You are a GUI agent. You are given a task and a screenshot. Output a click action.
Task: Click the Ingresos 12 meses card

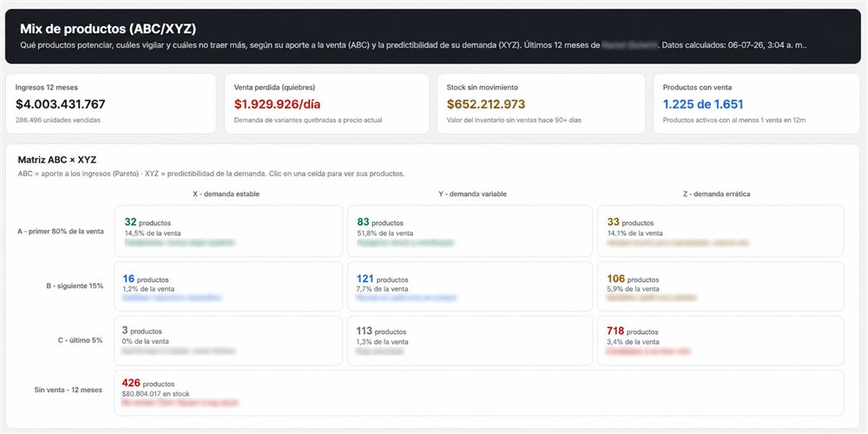coord(111,103)
